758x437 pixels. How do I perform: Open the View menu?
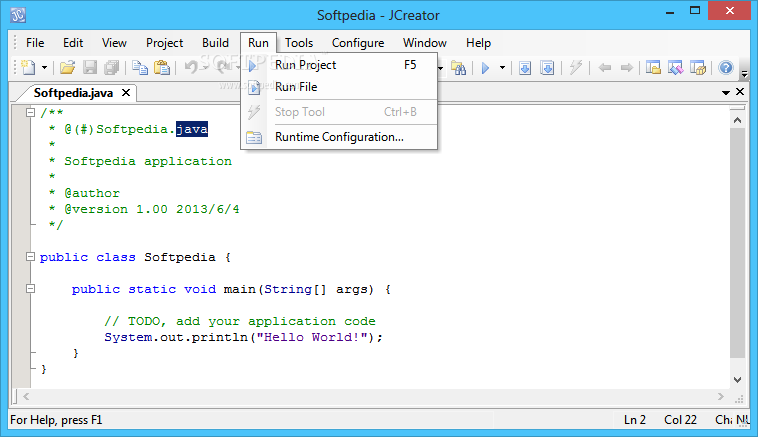[114, 43]
